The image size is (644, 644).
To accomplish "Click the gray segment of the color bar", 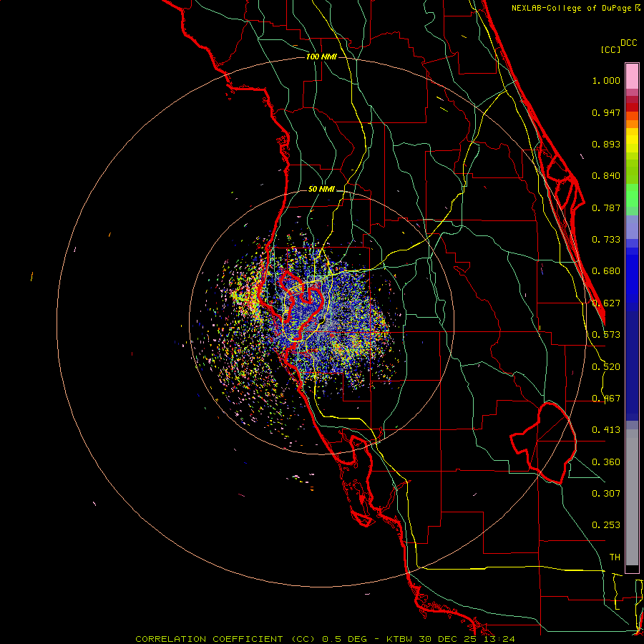I will point(632,497).
